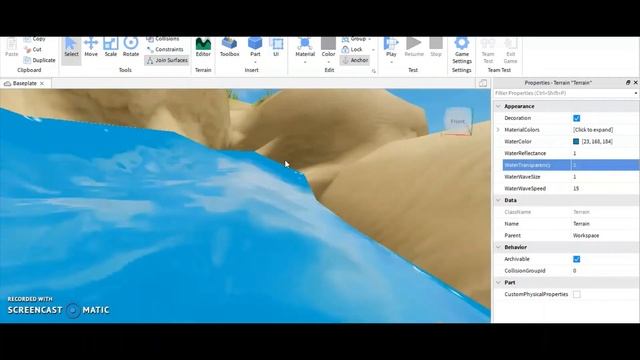Click Duplicate in Clipboard group
The image size is (640, 360).
pos(39,60)
